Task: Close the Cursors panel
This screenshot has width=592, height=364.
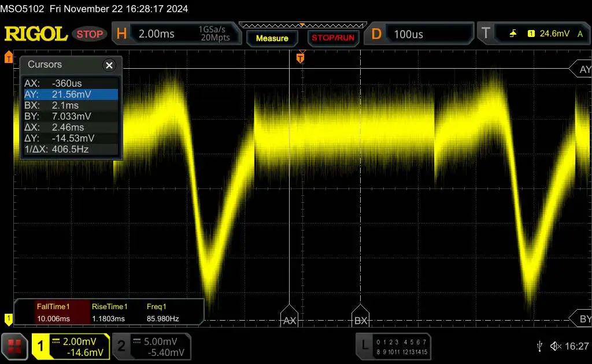Action: click(x=109, y=65)
